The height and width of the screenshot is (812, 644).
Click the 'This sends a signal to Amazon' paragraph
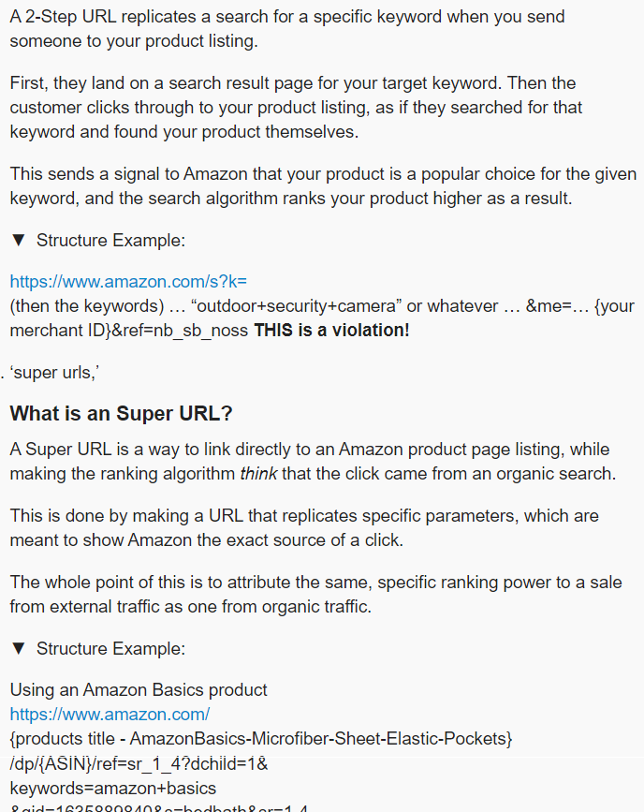[323, 186]
